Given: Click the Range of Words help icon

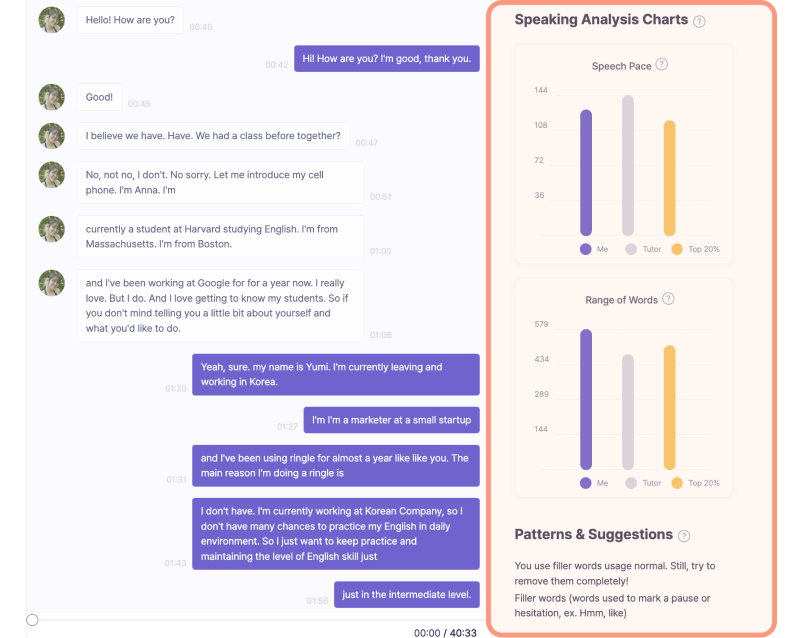Looking at the screenshot, I should pos(668,299).
